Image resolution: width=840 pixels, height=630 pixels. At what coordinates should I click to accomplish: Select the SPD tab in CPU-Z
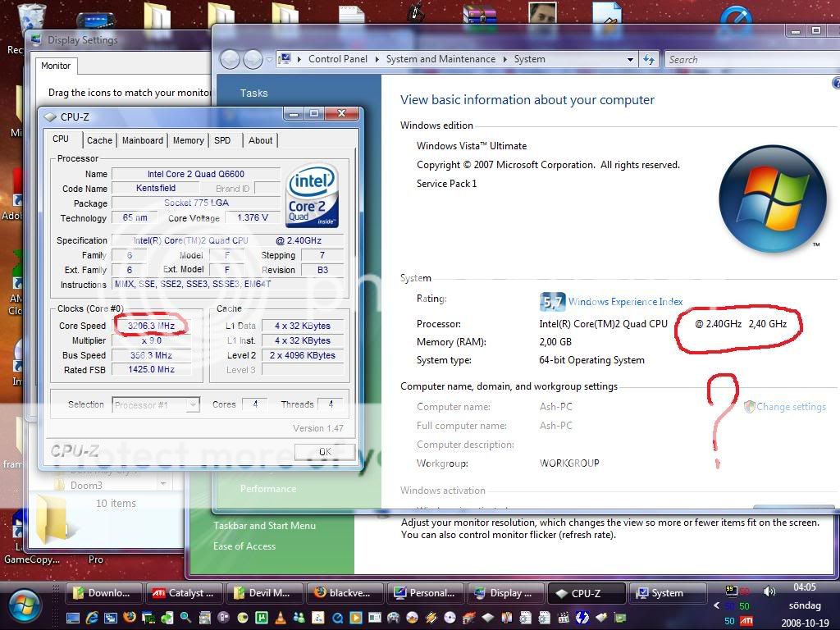point(222,140)
